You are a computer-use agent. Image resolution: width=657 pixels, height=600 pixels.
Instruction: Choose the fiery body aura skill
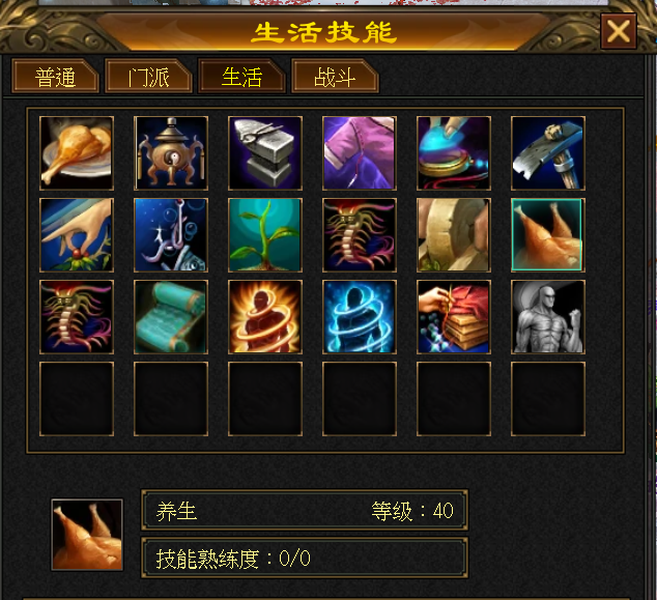265,317
